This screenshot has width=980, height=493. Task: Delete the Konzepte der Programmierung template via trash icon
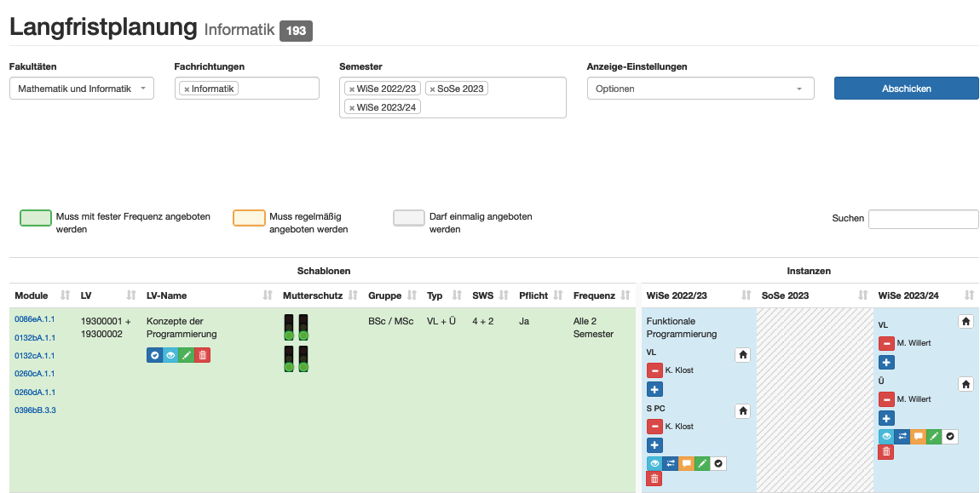pyautogui.click(x=202, y=355)
